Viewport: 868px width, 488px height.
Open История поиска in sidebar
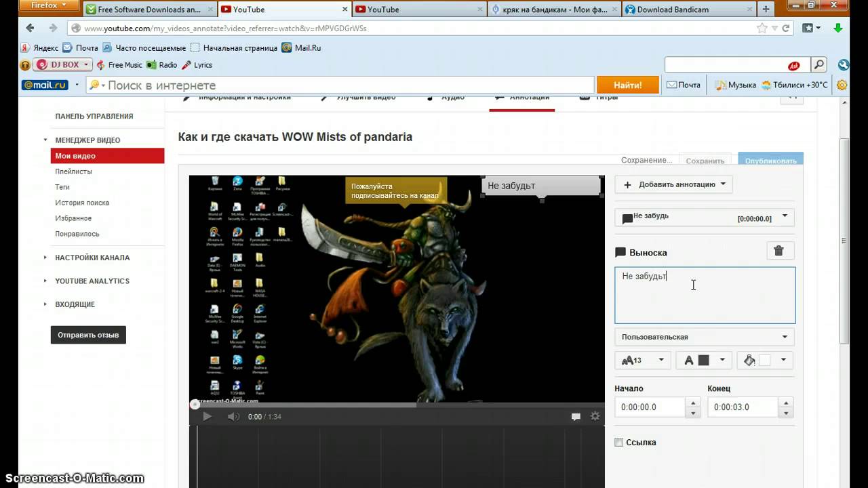coord(82,203)
